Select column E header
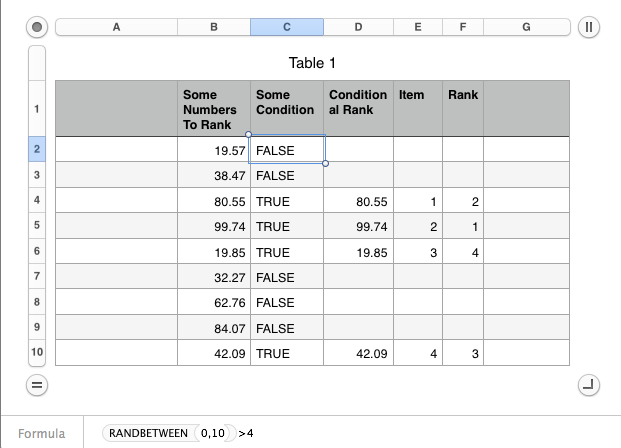Screen dimensions: 621x448 (418, 27)
